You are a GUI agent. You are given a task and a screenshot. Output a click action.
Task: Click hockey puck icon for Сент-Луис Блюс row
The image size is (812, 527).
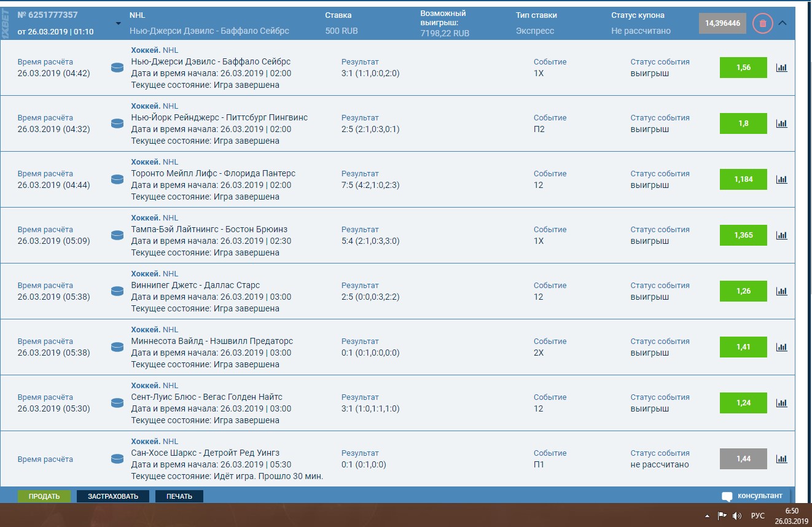[117, 403]
